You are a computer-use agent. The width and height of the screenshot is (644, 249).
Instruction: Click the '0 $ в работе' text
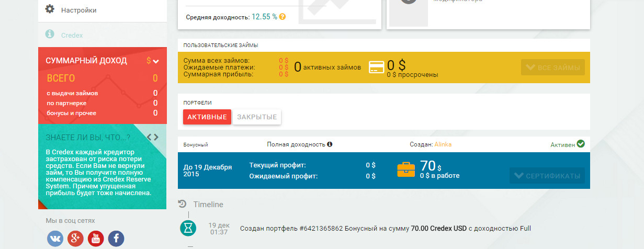[x=439, y=176]
